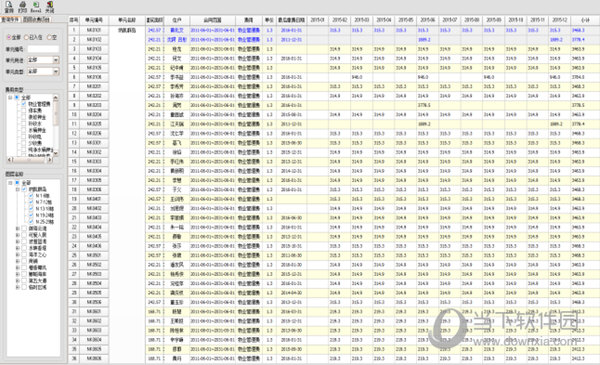The height and width of the screenshot is (365, 600).
Task: Collapse the 全部 root of the park tree
Action: pyautogui.click(x=10, y=183)
